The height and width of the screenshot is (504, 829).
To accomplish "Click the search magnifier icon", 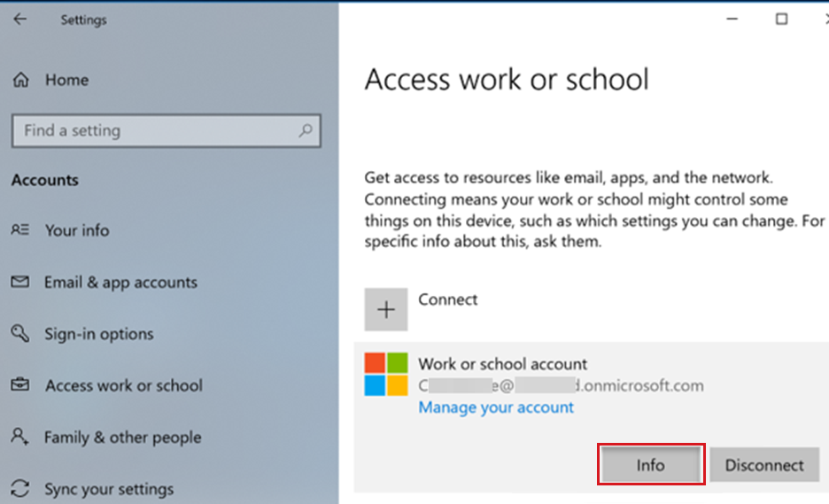I will [x=305, y=130].
